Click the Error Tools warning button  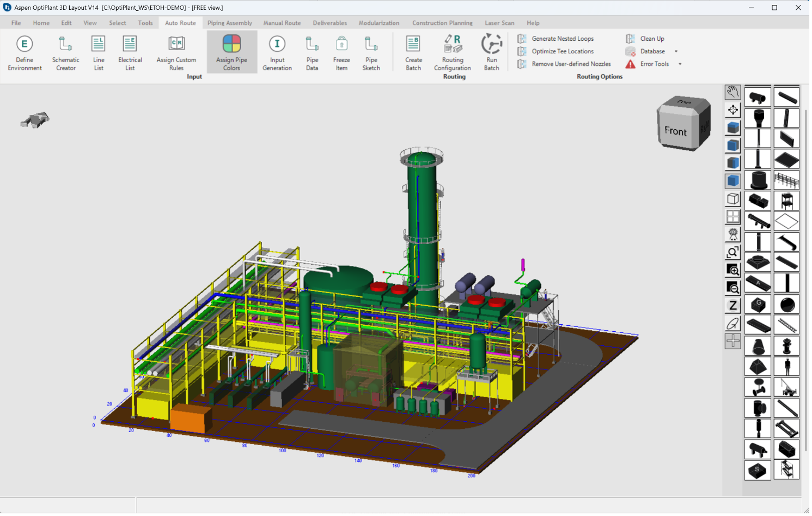pos(648,64)
